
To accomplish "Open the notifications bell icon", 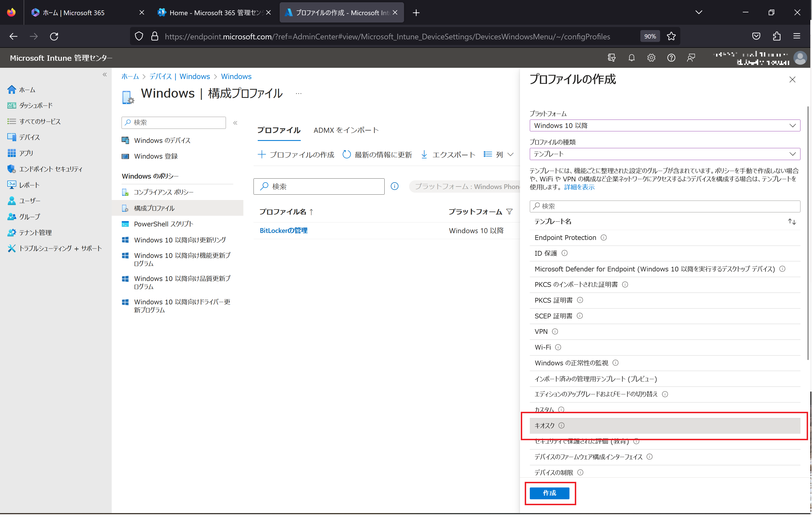I will point(632,58).
